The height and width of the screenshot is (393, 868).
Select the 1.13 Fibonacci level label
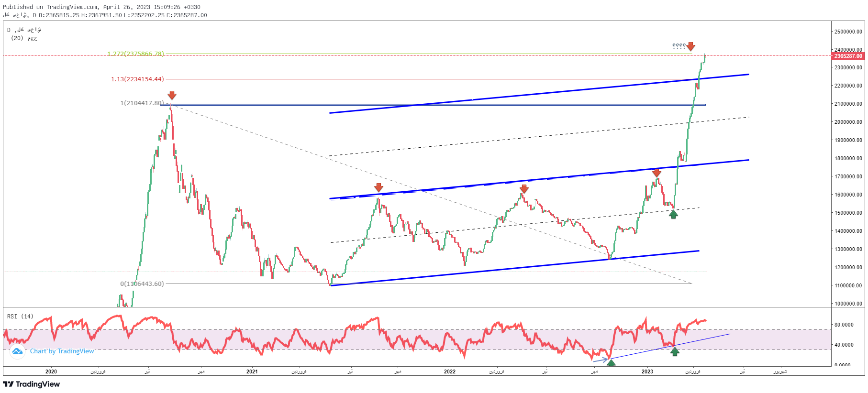(137, 79)
